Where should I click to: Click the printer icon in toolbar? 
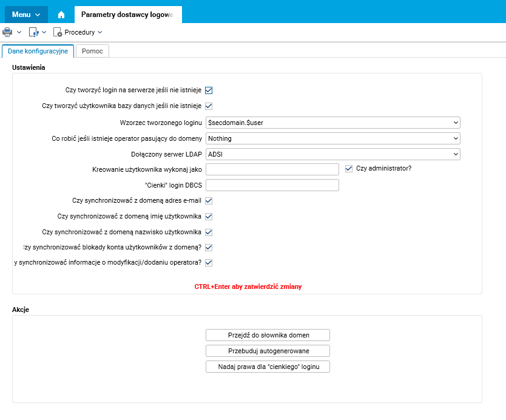pos(7,32)
